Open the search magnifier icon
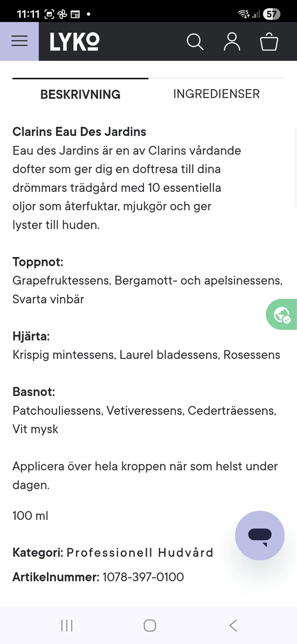The width and height of the screenshot is (297, 644). tap(195, 41)
